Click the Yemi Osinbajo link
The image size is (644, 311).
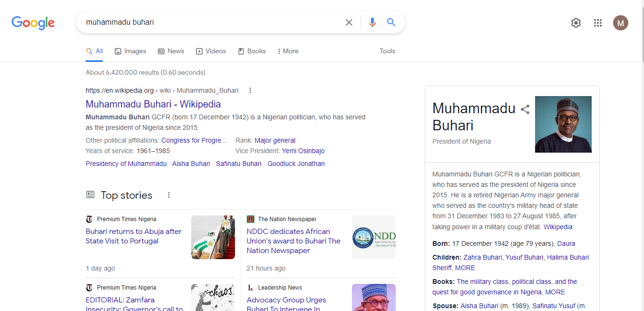pos(303,151)
